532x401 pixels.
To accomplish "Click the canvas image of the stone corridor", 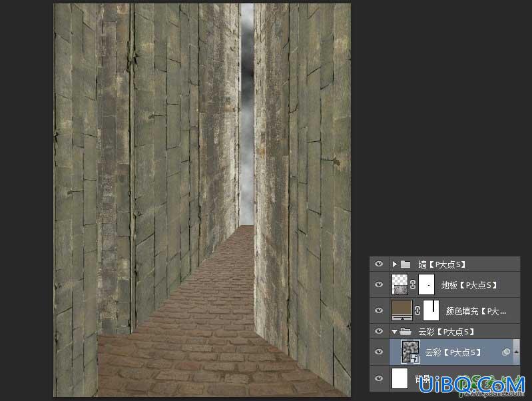I will click(x=202, y=200).
